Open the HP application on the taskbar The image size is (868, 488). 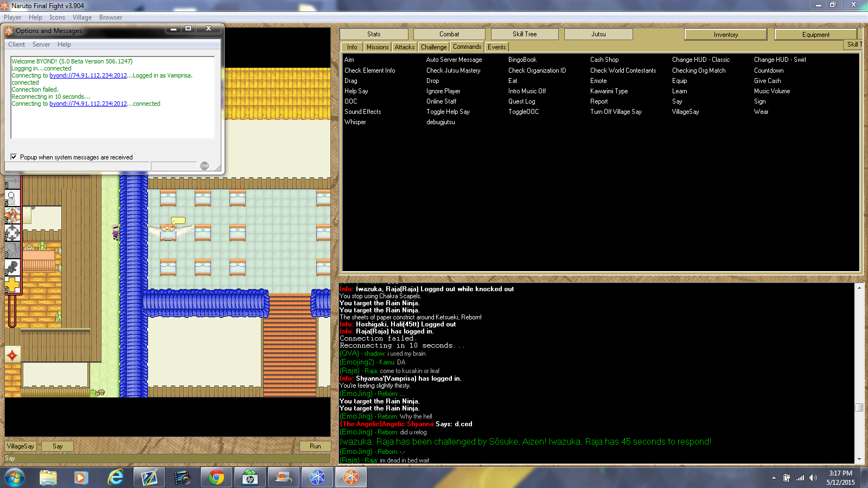tap(250, 478)
